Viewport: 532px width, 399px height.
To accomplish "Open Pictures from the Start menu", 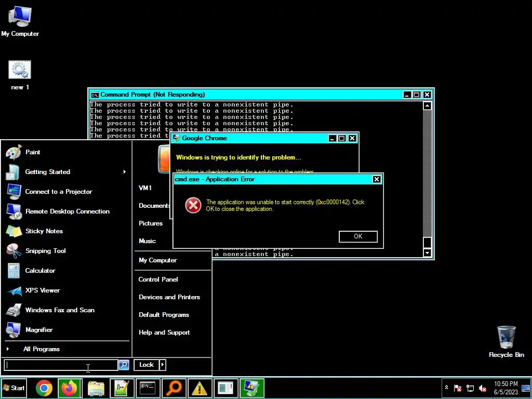I will pos(151,223).
